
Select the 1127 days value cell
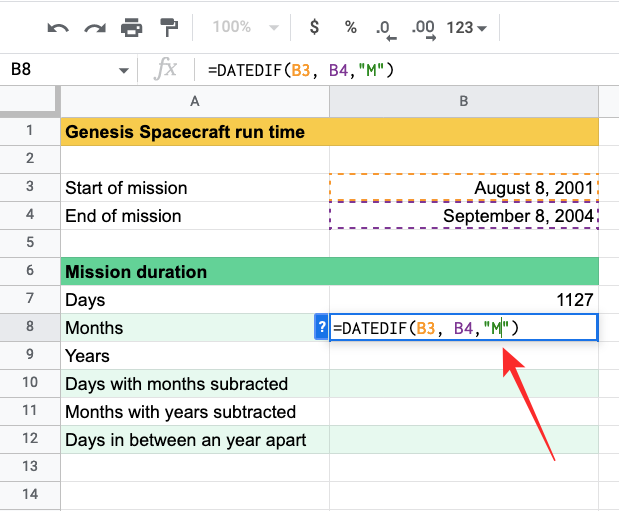click(464, 299)
